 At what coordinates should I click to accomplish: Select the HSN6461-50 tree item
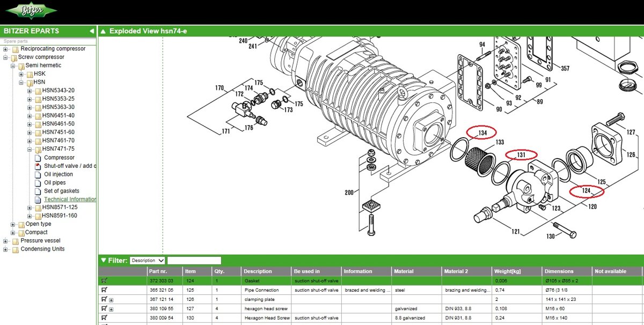coord(58,124)
